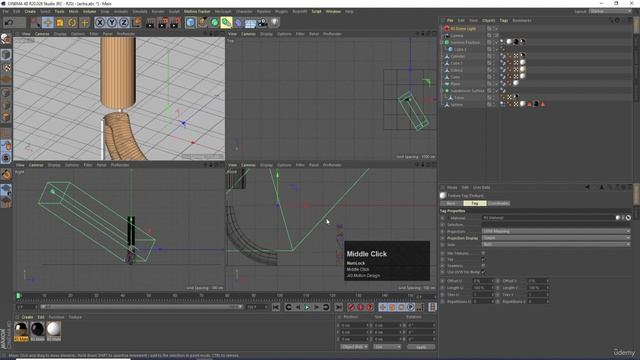
Task: Open the Tools menu in menu bar
Action: (x=60, y=11)
